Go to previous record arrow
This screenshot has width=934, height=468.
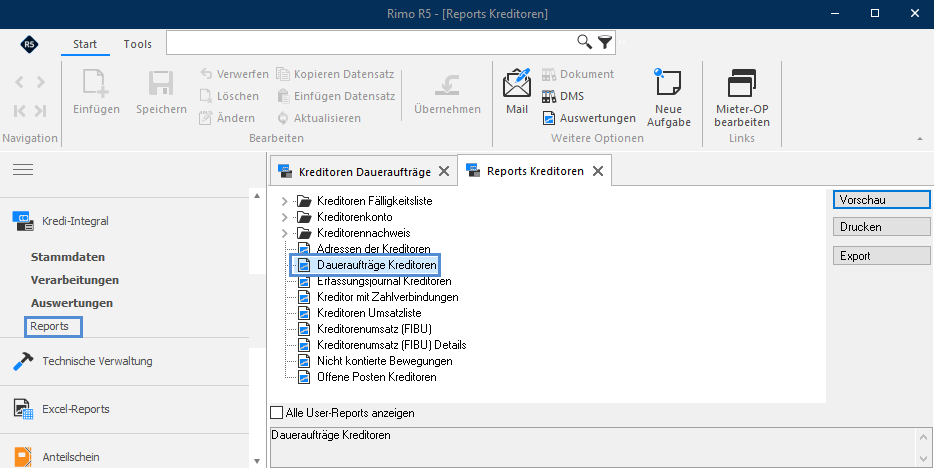tap(19, 82)
